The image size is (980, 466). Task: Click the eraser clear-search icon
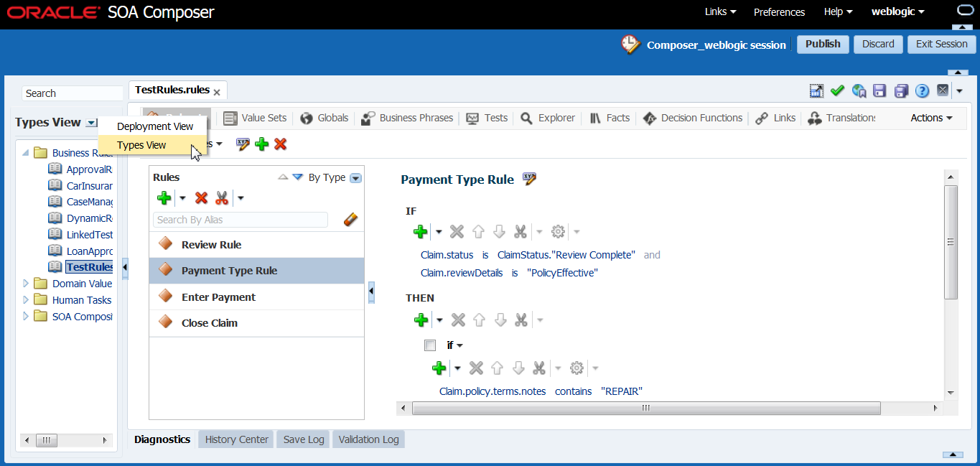(350, 220)
